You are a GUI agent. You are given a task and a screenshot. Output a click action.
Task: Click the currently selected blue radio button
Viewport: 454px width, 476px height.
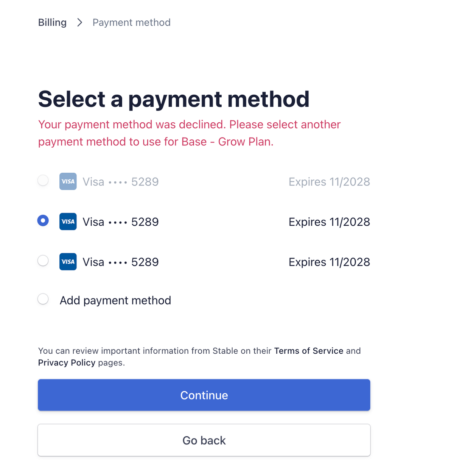(x=43, y=220)
